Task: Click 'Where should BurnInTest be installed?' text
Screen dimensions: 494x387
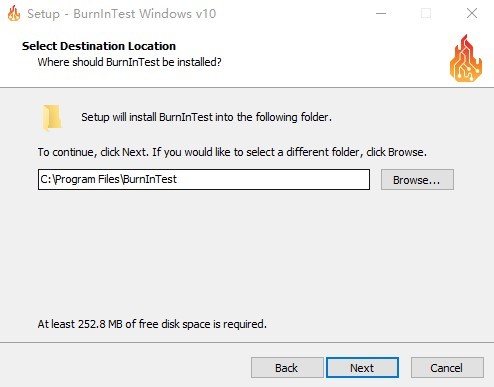Action: click(129, 62)
